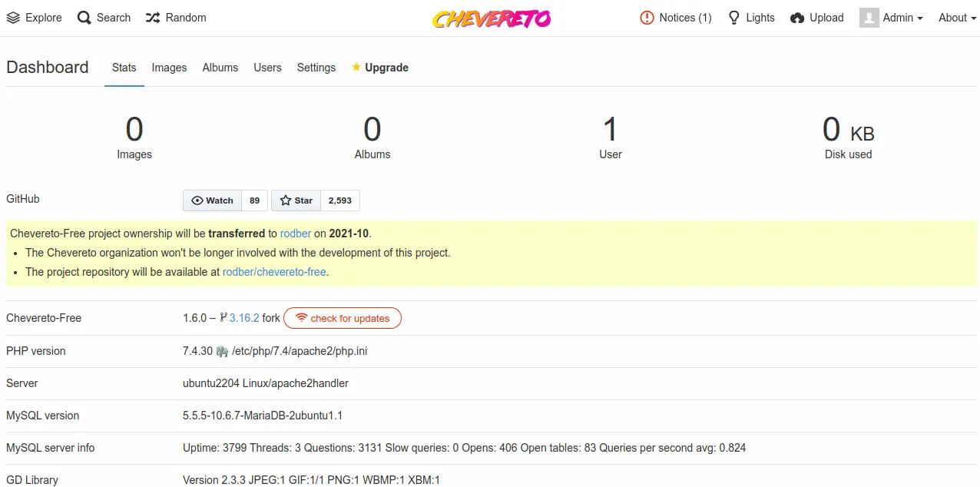
Task: Click the Random shuffle arrows icon
Action: click(153, 18)
